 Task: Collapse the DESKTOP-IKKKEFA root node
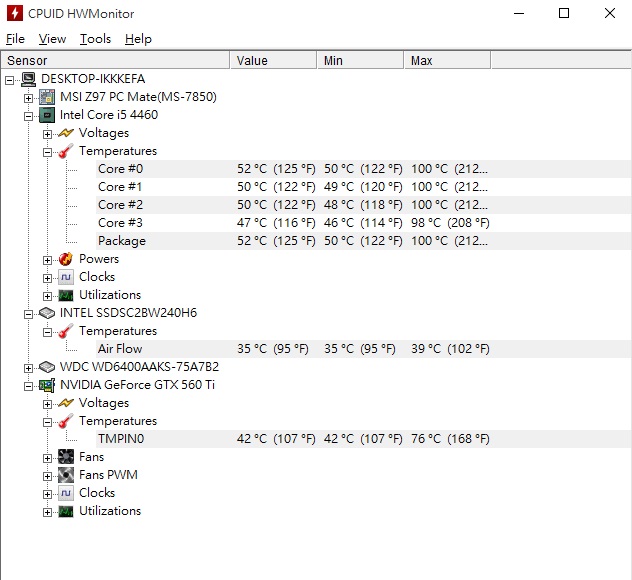tap(9, 80)
